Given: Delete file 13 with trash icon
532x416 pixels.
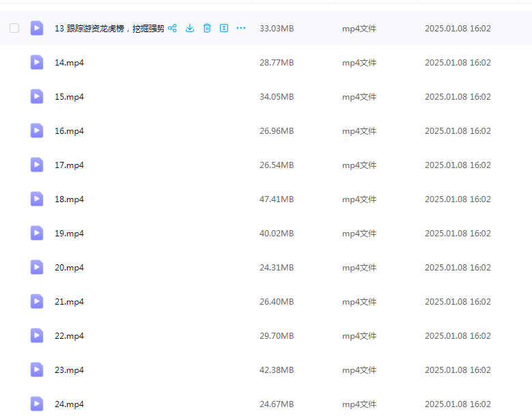Looking at the screenshot, I should [207, 28].
